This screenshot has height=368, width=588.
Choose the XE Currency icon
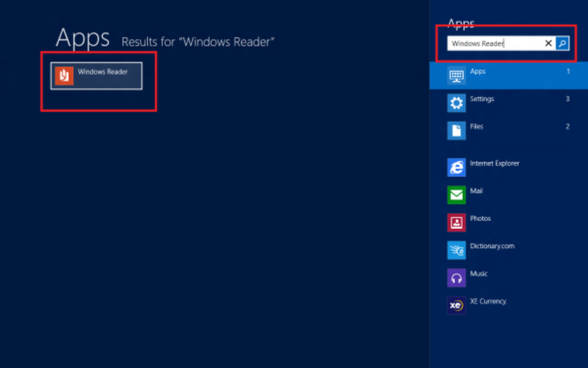456,306
